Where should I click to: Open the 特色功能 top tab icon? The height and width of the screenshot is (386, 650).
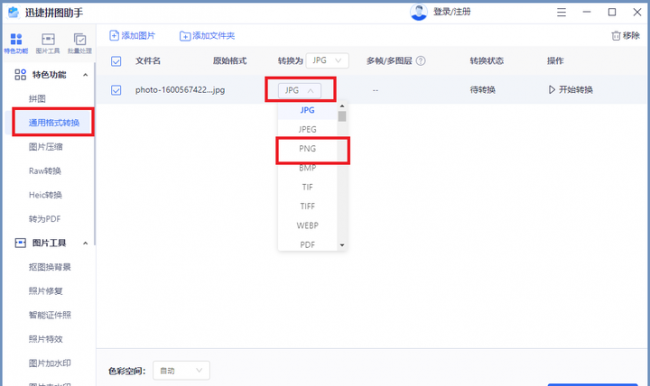point(16,43)
